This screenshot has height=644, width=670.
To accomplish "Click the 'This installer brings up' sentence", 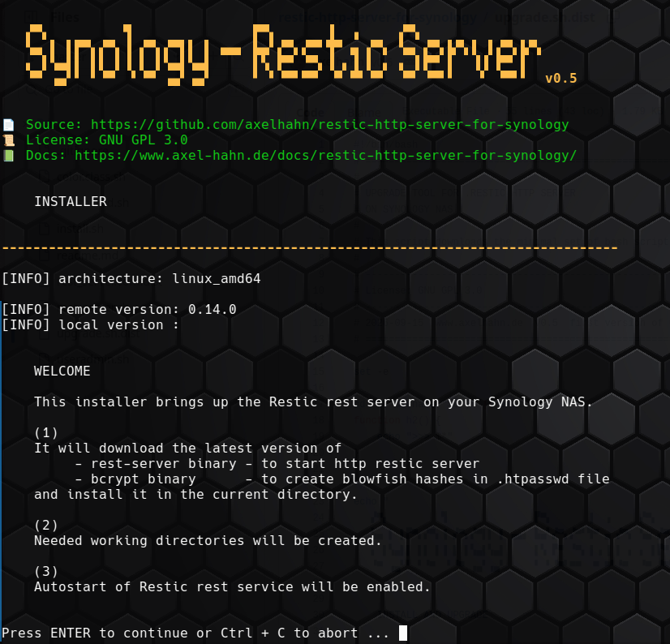I will click(313, 402).
